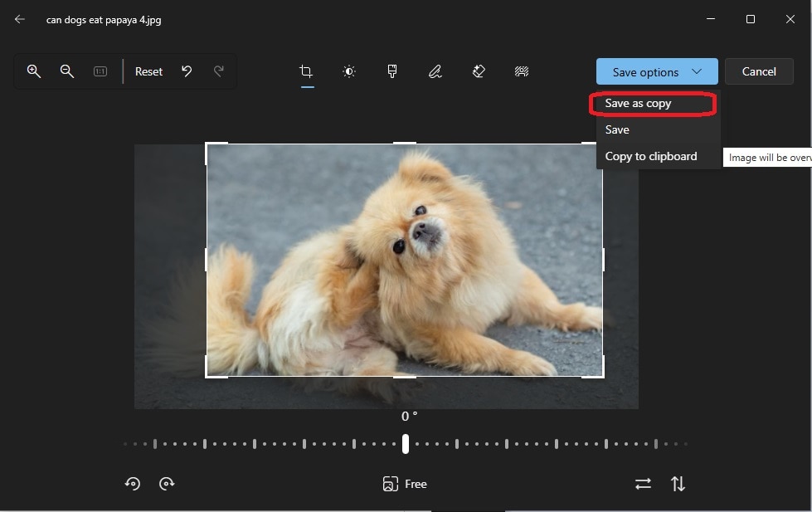Rotate image counterclockwise
This screenshot has height=512, width=812.
coord(132,484)
